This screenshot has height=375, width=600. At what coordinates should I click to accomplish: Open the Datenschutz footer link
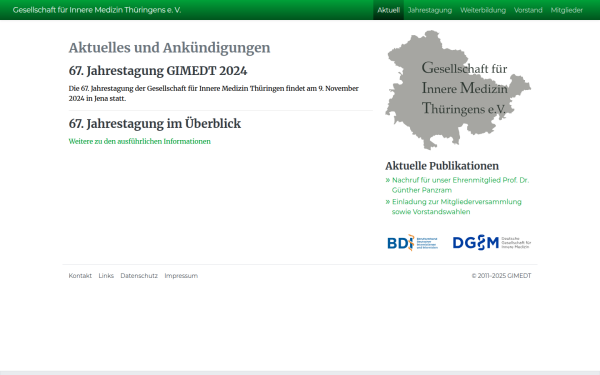point(139,276)
